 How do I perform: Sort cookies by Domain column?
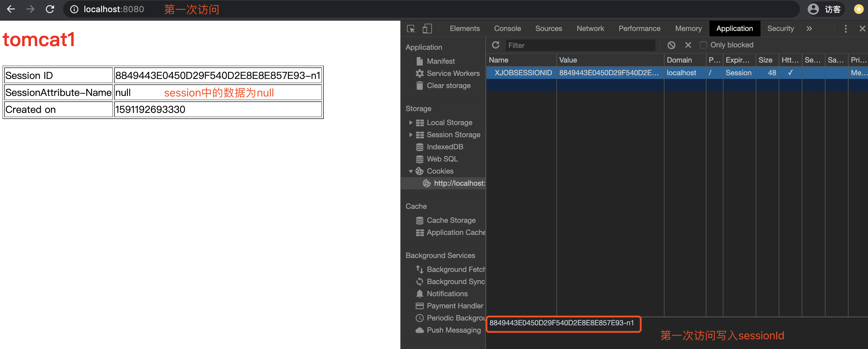click(685, 60)
